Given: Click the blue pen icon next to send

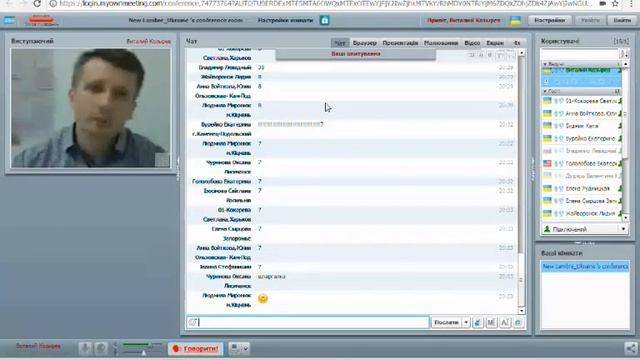Looking at the screenshot, I should (478, 322).
